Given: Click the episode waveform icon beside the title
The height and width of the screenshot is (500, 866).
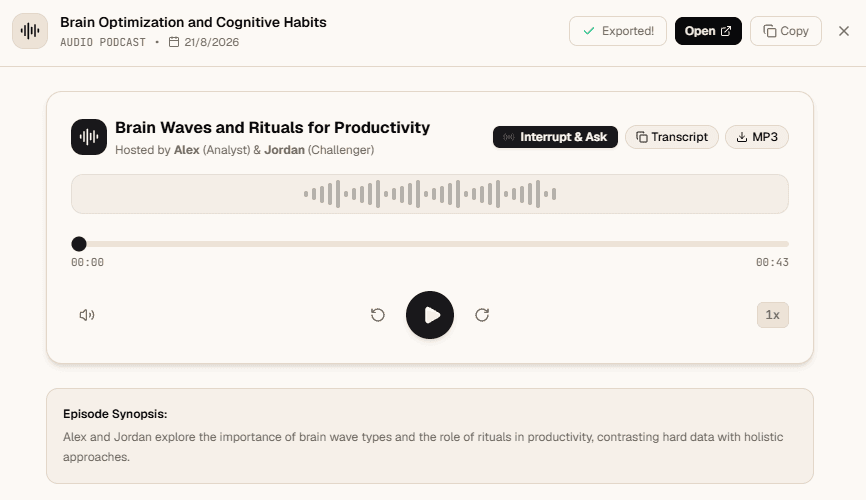Looking at the screenshot, I should pyautogui.click(x=89, y=137).
